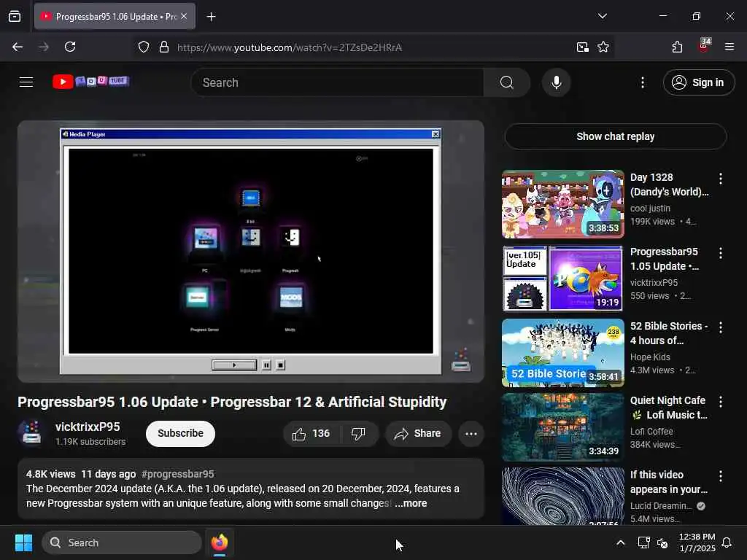Open Firefox application menu

[729, 47]
